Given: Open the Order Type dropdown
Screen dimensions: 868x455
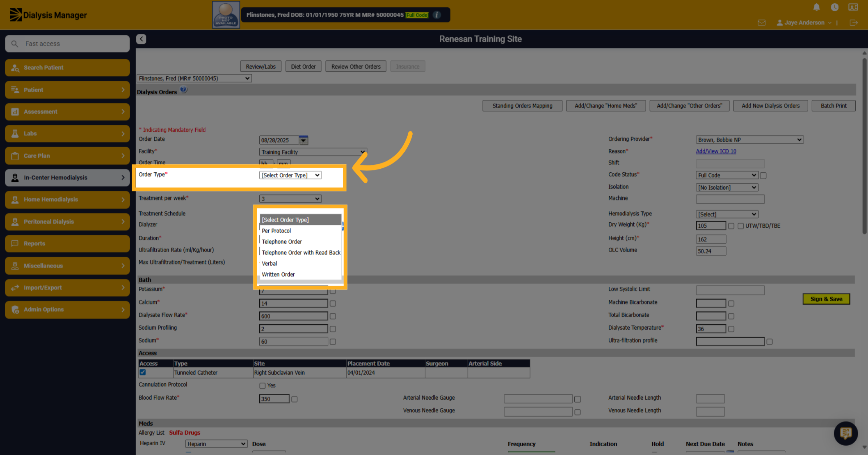Looking at the screenshot, I should (x=290, y=175).
